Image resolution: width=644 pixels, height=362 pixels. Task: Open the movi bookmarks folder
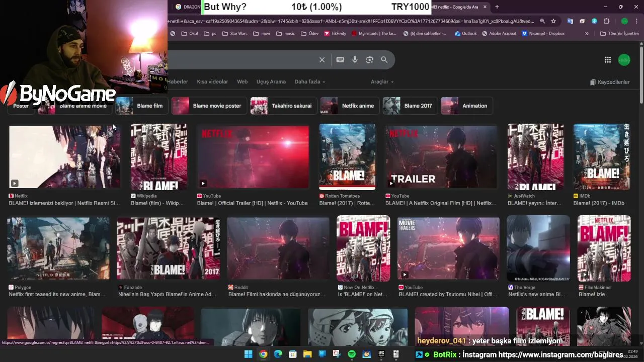click(x=262, y=34)
